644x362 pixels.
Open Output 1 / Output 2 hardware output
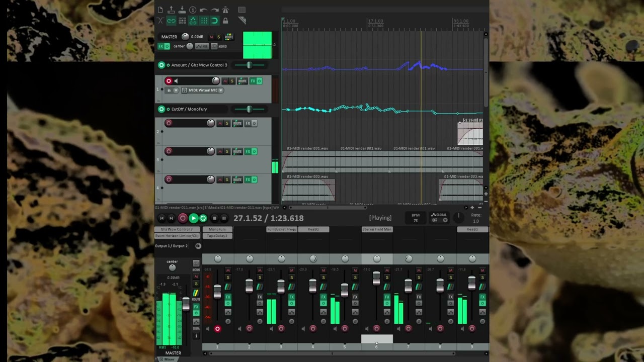[x=172, y=246]
